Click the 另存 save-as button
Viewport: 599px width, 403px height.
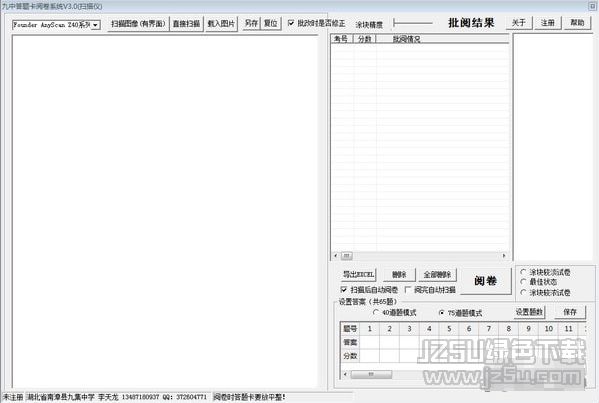click(x=251, y=23)
